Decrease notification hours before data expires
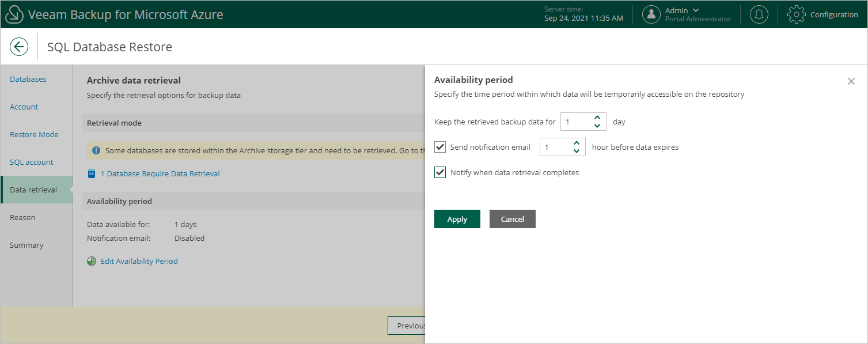Screen dimensions: 868x344 tap(577, 151)
